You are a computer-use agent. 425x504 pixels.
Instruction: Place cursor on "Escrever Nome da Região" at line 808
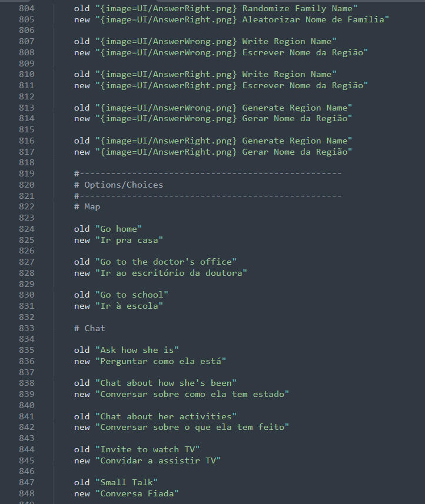point(305,53)
